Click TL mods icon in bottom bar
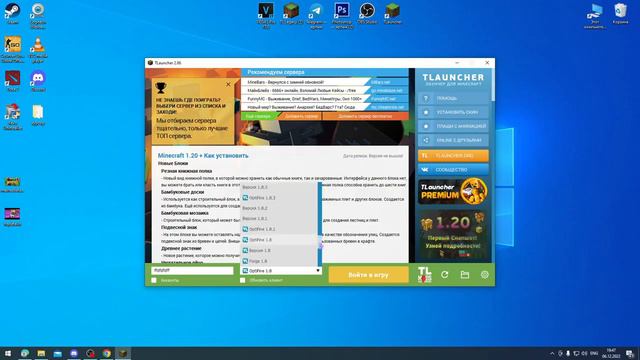This screenshot has height=360, width=640. click(x=424, y=274)
